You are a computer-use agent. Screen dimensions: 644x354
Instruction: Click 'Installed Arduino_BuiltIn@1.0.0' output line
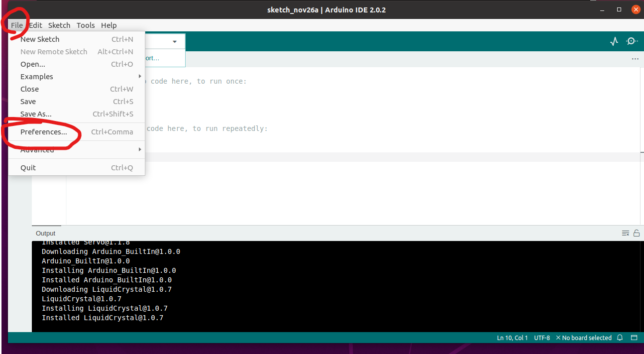(x=107, y=280)
